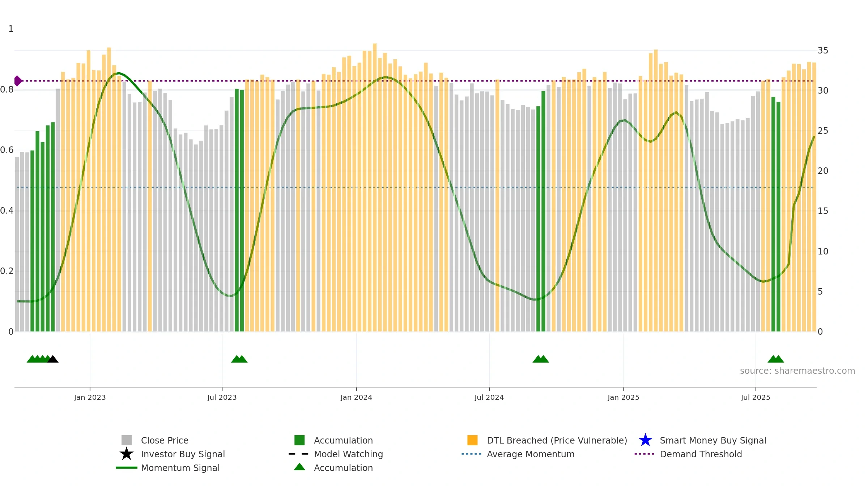Select the Jan 2024 axis label
The width and height of the screenshot is (868, 488).
[356, 398]
